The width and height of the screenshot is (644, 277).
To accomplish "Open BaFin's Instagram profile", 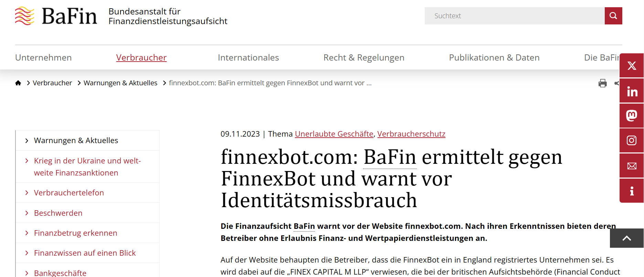I will tap(632, 140).
